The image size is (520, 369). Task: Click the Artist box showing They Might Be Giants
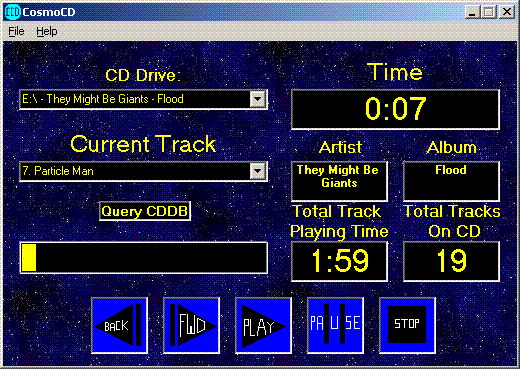339,181
